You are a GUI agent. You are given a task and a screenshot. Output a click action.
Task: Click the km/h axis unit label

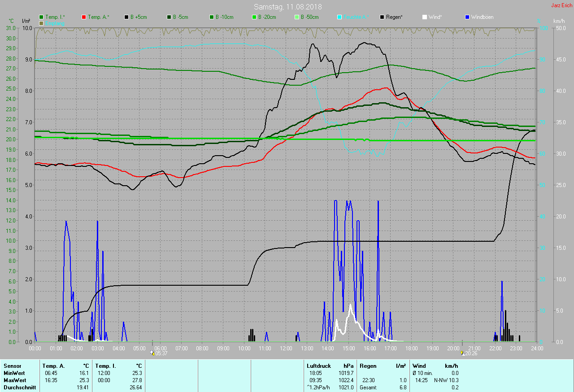pyautogui.click(x=559, y=21)
